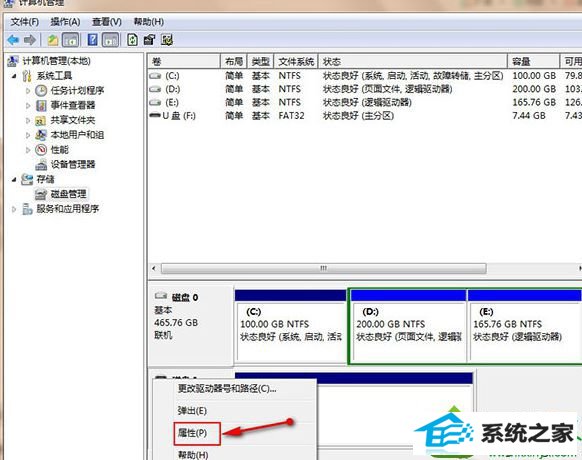Click the Performance icon in tree
Image resolution: width=582 pixels, height=460 pixels.
tap(41, 150)
